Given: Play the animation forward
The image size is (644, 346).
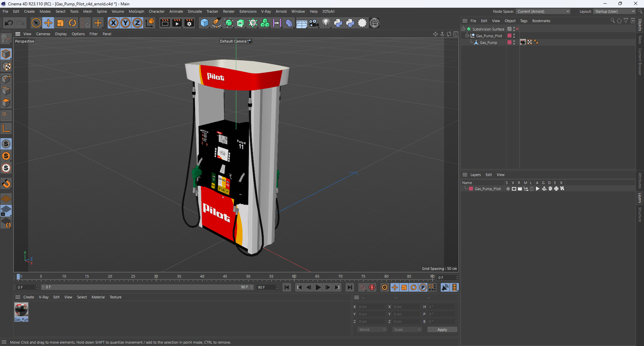Looking at the screenshot, I should (x=318, y=287).
